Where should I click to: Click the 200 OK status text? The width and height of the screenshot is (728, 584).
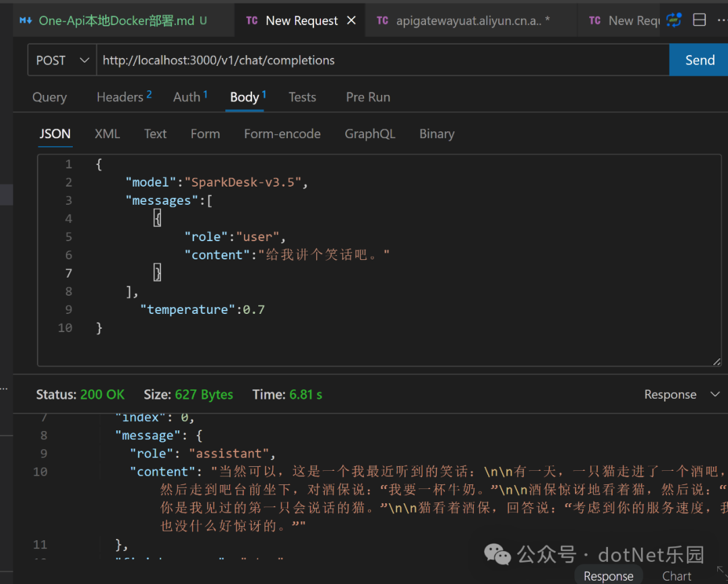point(102,395)
